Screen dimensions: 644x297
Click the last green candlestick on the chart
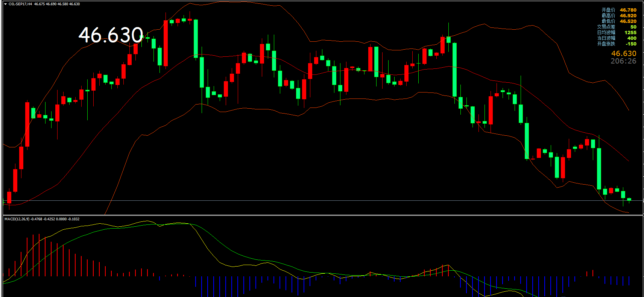629,200
